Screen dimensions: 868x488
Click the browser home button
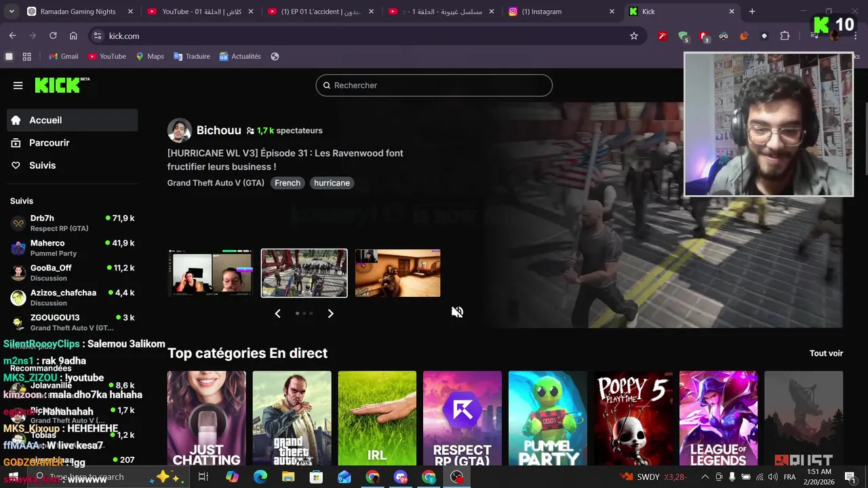tap(73, 36)
